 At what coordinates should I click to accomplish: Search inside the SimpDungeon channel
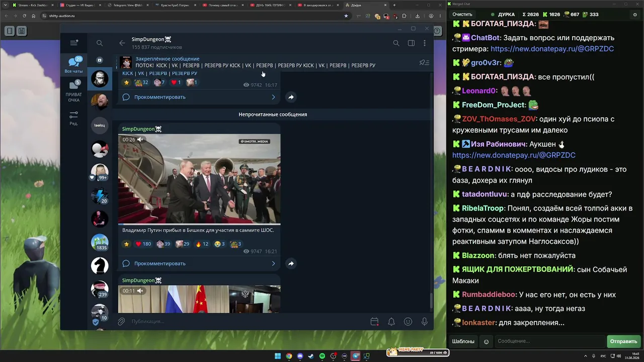[x=396, y=43]
